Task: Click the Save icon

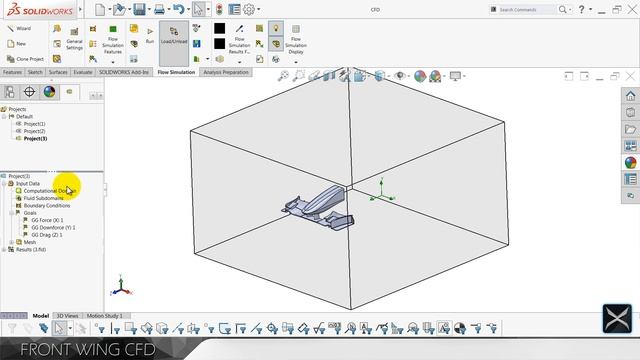Action: coord(139,9)
